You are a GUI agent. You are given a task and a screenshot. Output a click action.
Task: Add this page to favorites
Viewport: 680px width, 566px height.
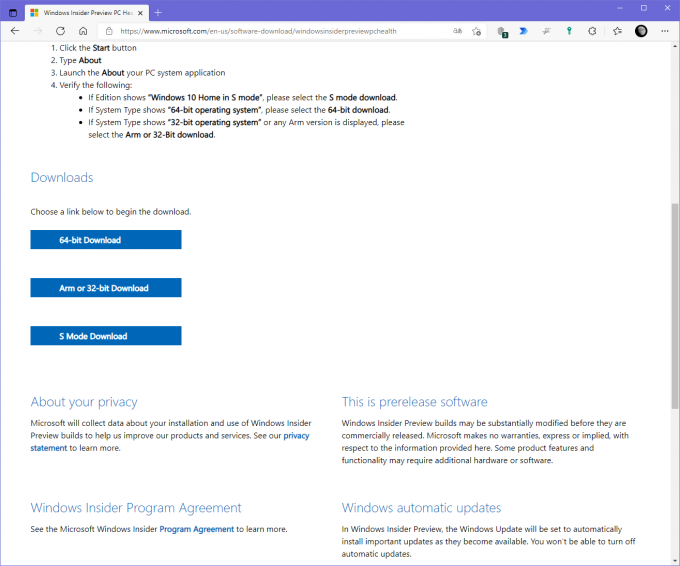477,31
